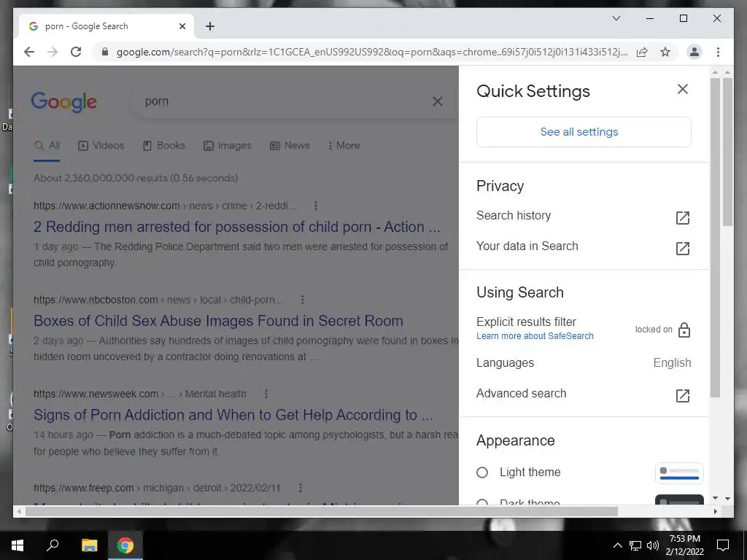
Task: Bookmark this page with the star icon
Action: [x=665, y=52]
